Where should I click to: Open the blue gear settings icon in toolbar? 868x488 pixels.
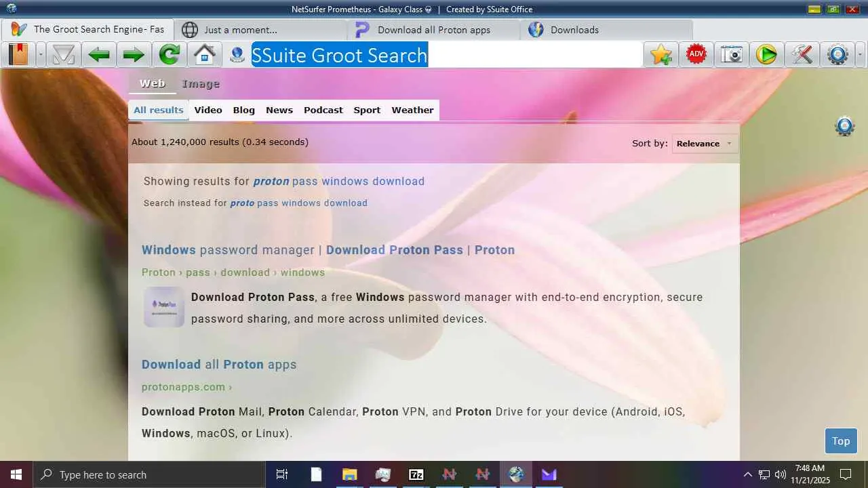click(838, 54)
